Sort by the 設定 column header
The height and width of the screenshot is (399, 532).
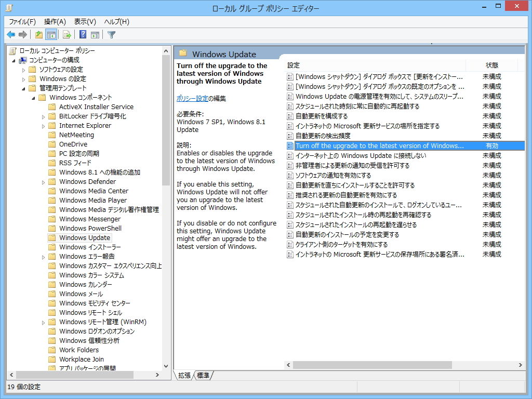pos(376,65)
